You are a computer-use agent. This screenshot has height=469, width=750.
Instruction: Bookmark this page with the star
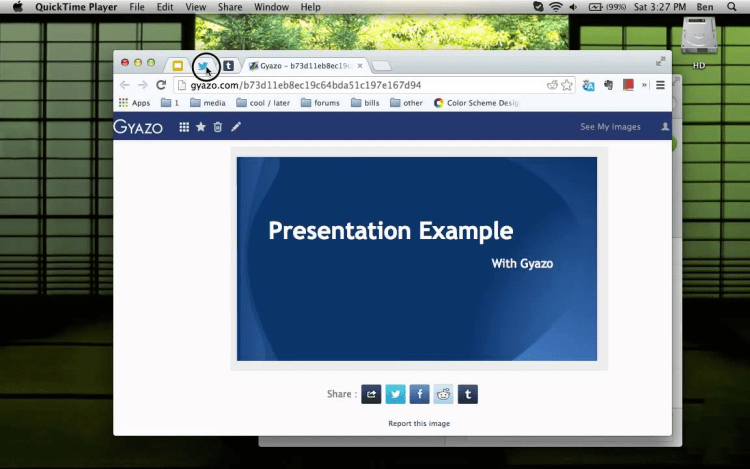567,85
